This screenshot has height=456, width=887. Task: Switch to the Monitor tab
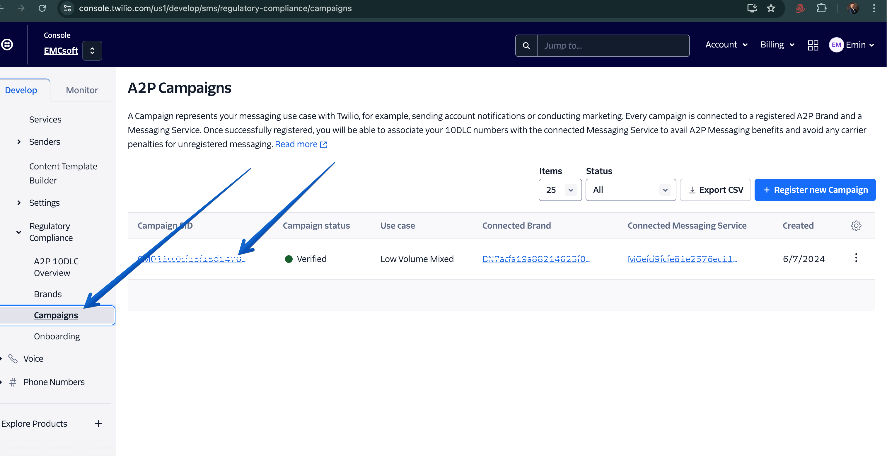[82, 90]
